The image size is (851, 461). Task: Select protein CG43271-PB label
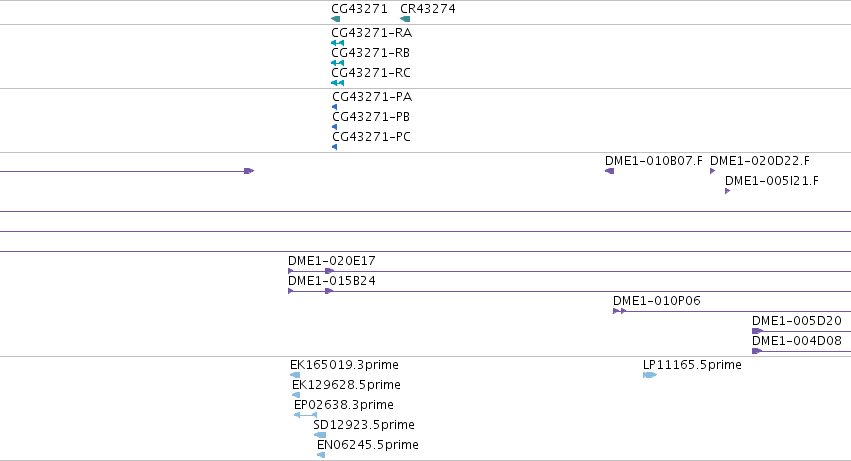(x=371, y=117)
